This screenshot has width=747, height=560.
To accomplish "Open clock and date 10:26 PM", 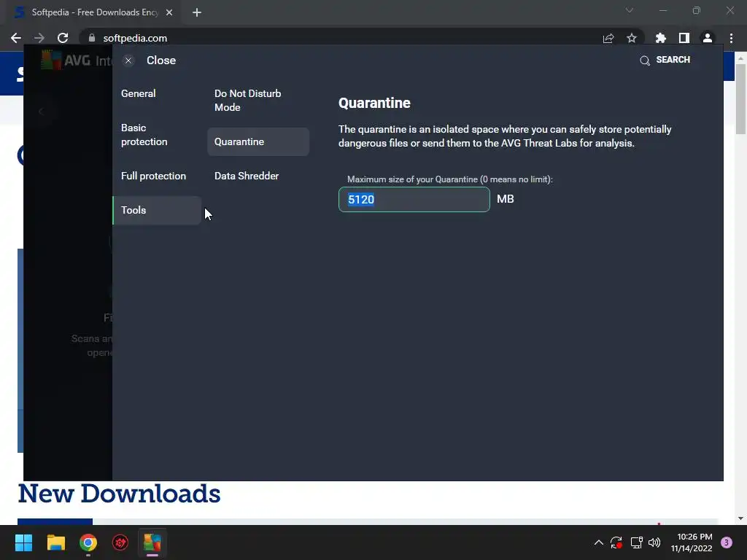I will coord(692,542).
